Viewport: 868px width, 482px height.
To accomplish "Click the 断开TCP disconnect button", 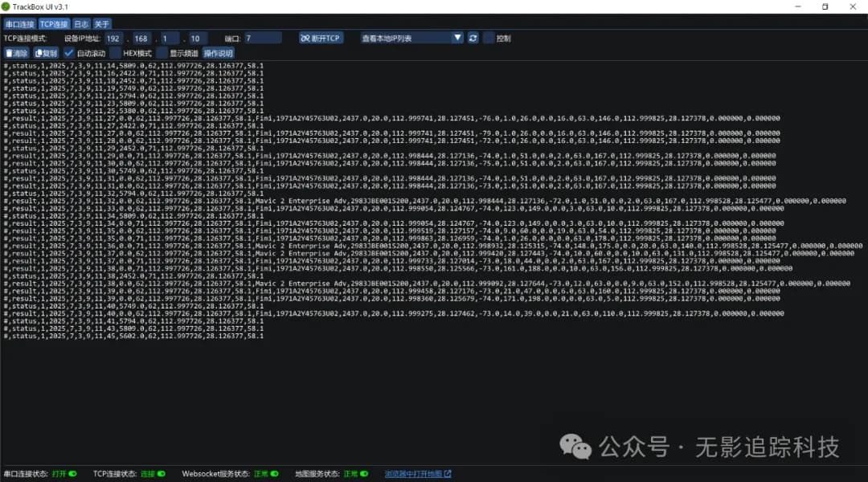I will click(321, 38).
